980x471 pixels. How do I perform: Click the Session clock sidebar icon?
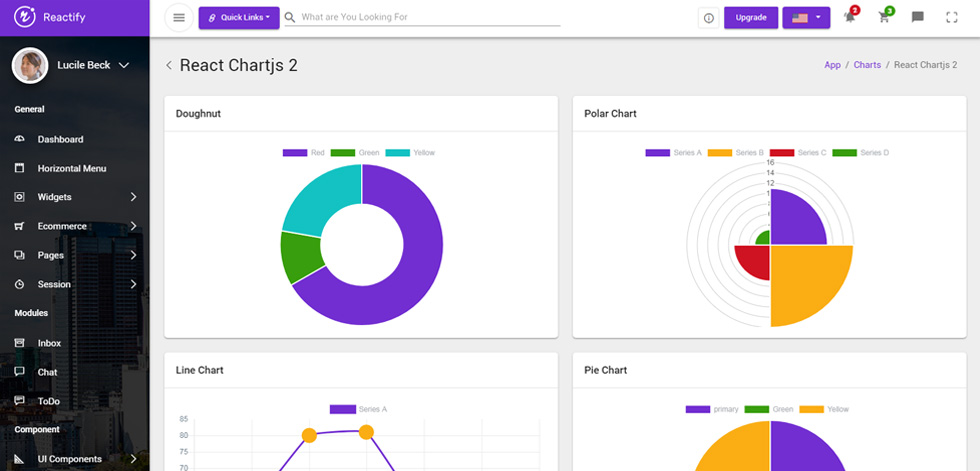click(x=19, y=284)
